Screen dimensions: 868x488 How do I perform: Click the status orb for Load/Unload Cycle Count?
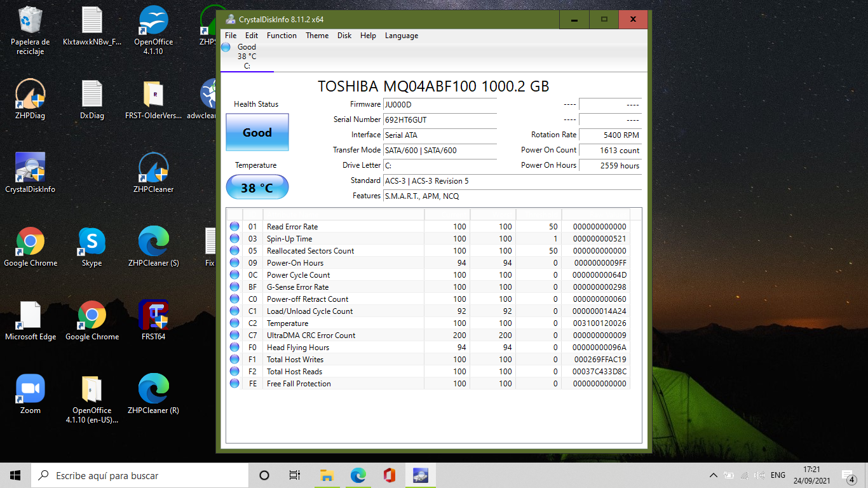(234, 311)
